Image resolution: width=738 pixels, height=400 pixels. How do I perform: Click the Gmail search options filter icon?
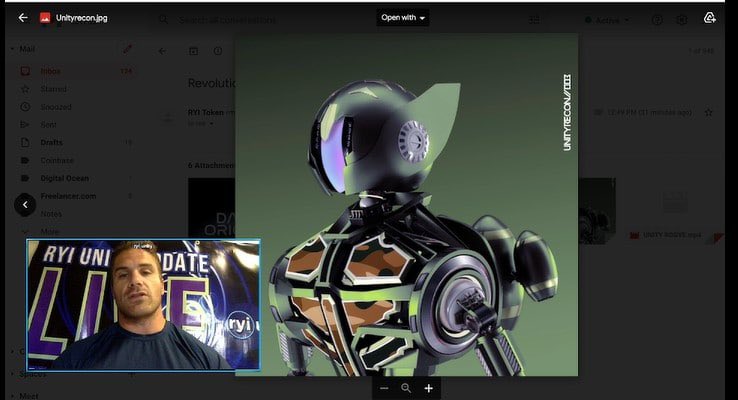coord(534,20)
